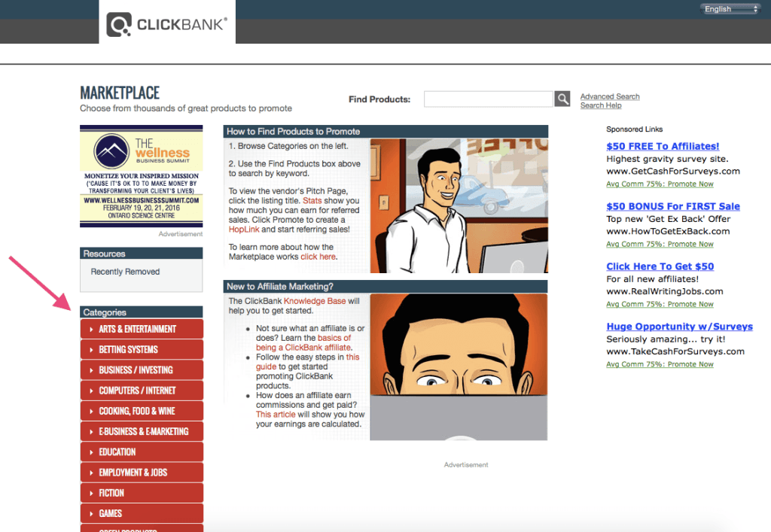The height and width of the screenshot is (532, 771).
Task: Click the 'How to Find Products to Promote' header
Action: (x=385, y=131)
